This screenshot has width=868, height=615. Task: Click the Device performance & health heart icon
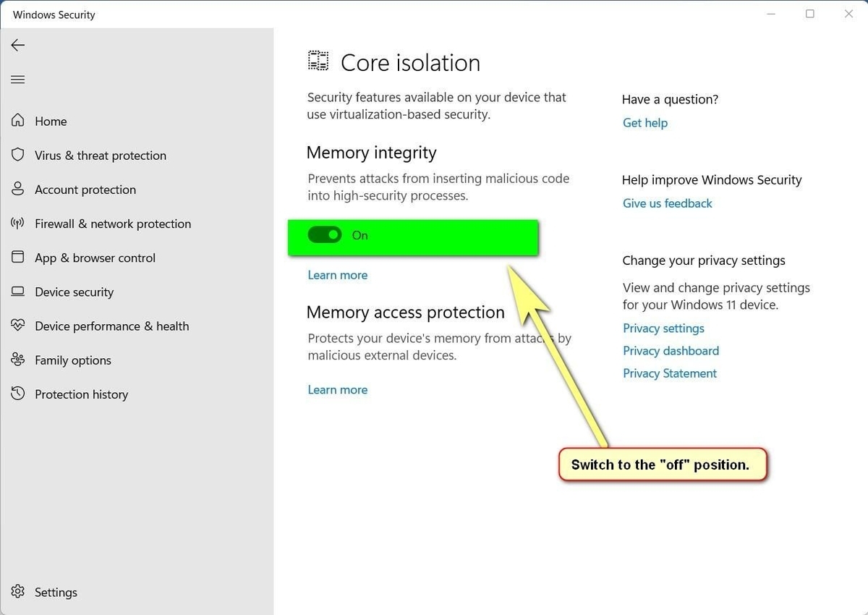point(18,326)
